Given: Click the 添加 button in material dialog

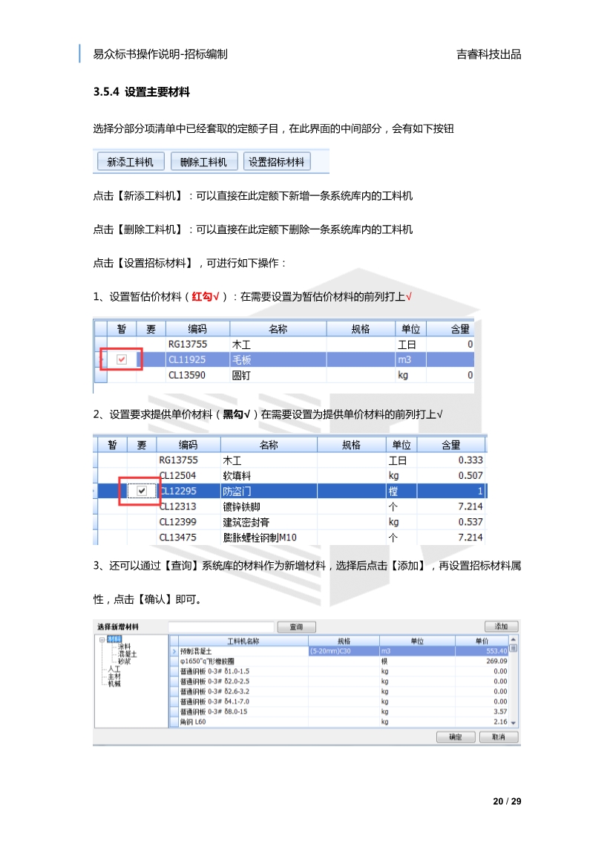Looking at the screenshot, I should click(x=501, y=626).
